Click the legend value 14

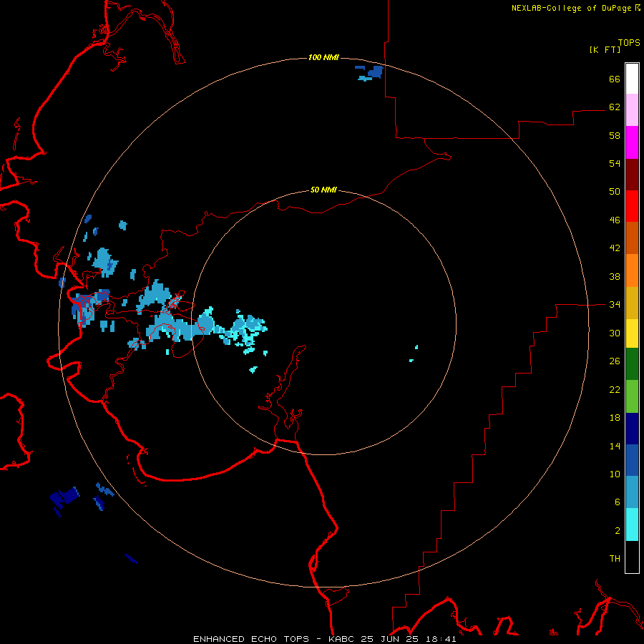coord(615,446)
